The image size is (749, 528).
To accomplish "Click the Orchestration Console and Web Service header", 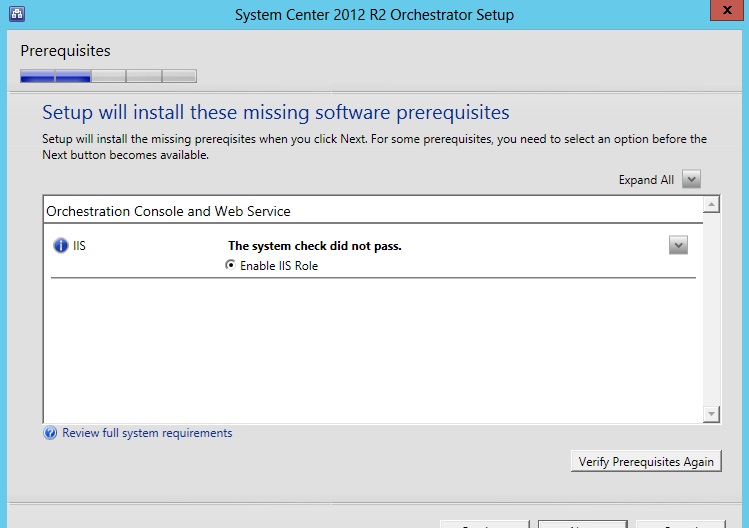I will click(168, 211).
